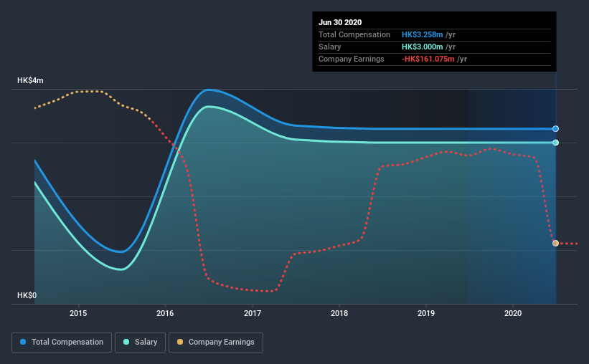
Task: Click the 2015 x-axis label
Action: click(78, 313)
